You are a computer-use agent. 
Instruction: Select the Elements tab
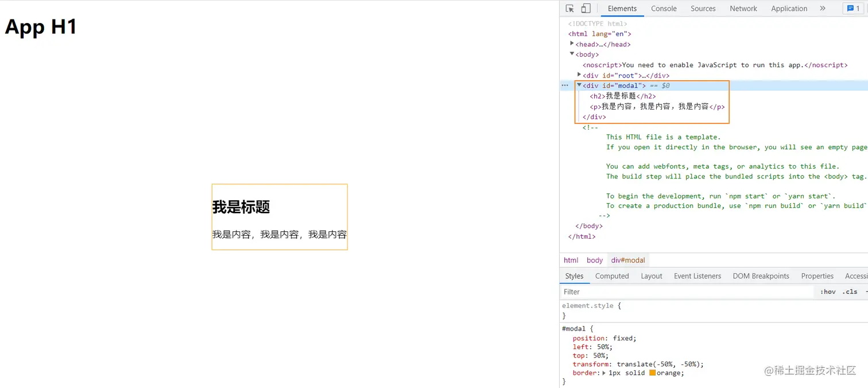click(622, 9)
